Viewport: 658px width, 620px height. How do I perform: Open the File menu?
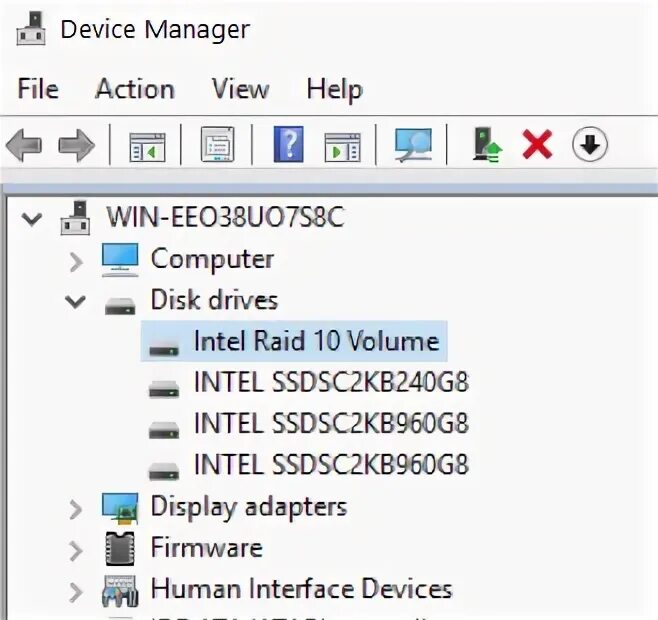[38, 89]
